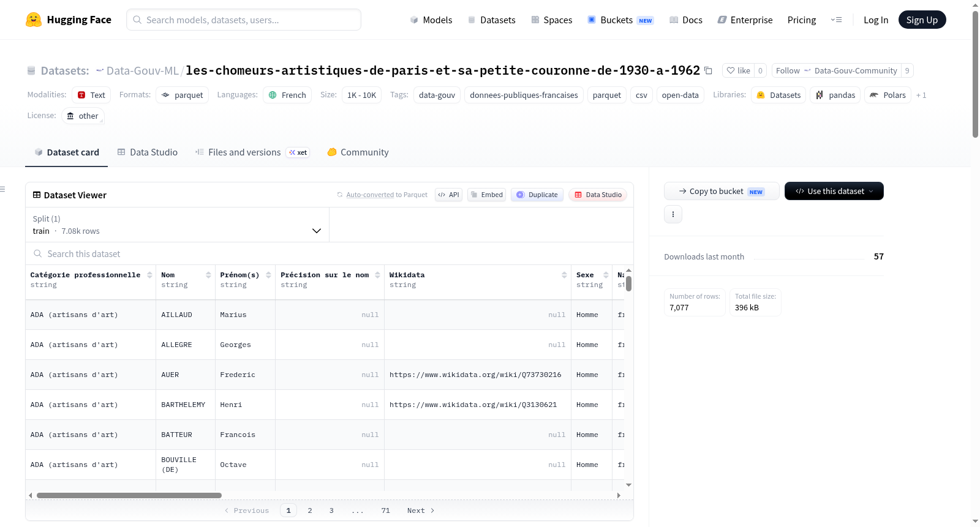Open the Files and versions tab
The width and height of the screenshot is (980, 527).
[x=252, y=152]
